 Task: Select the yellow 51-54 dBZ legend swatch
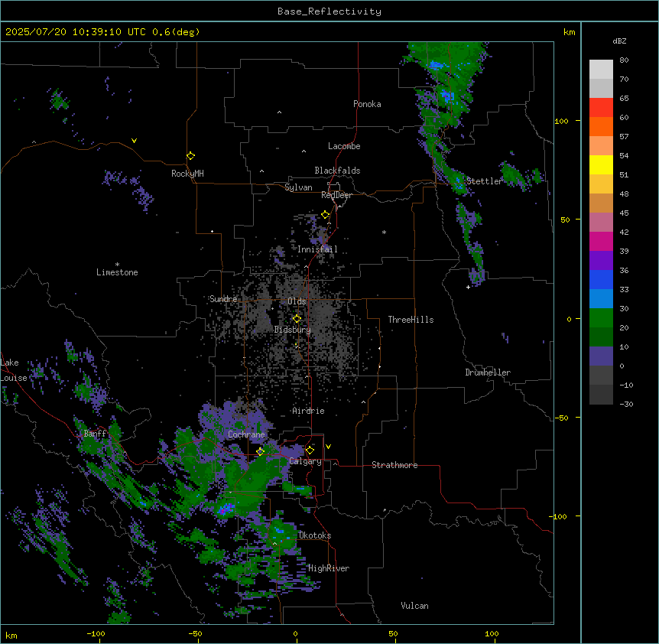point(601,164)
